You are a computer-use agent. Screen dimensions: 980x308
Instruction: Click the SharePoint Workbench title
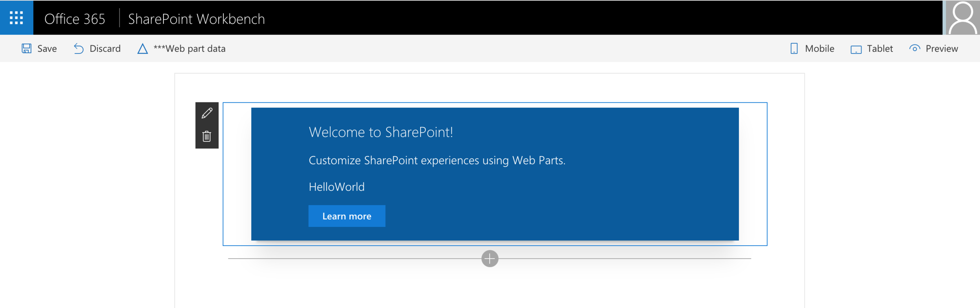pos(196,19)
